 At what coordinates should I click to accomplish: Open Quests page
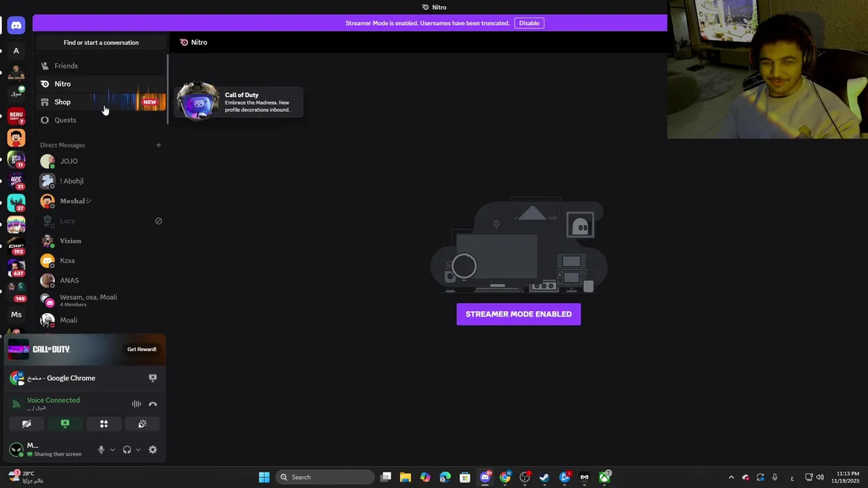[101, 120]
